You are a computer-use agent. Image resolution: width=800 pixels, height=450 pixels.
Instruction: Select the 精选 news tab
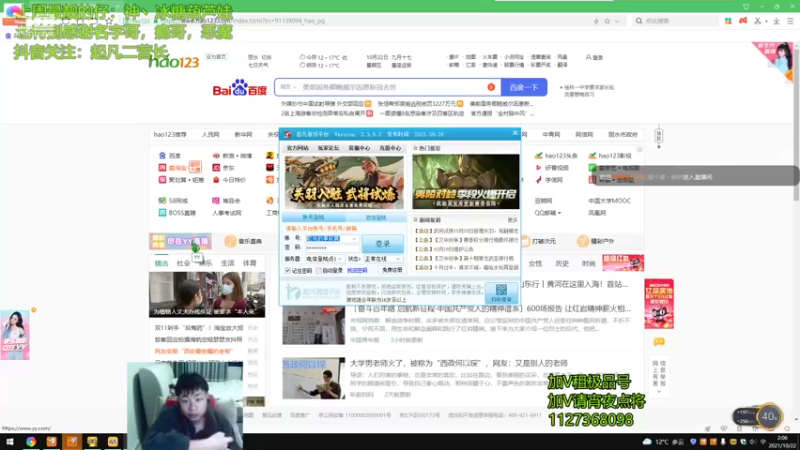point(161,263)
